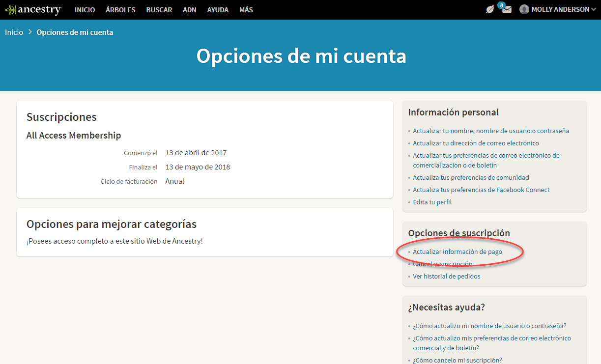Image resolution: width=601 pixels, height=364 pixels.
Task: Open help link '¿Cómo cancelo mi suscripción?'
Action: [x=458, y=360]
